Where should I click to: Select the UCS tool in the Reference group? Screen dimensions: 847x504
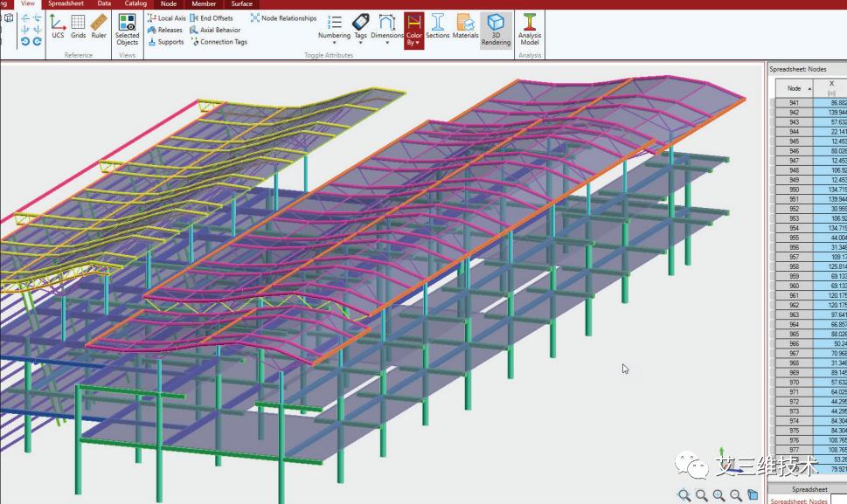tap(57, 28)
